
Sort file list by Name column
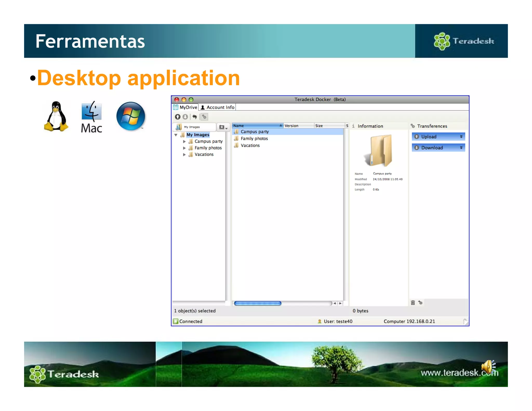pos(257,125)
